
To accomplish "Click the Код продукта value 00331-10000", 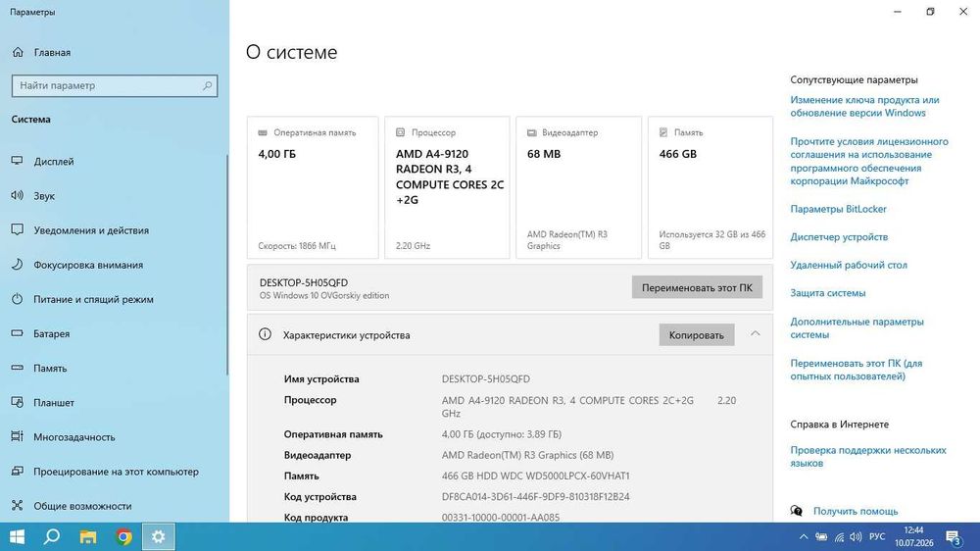I will click(x=501, y=518).
